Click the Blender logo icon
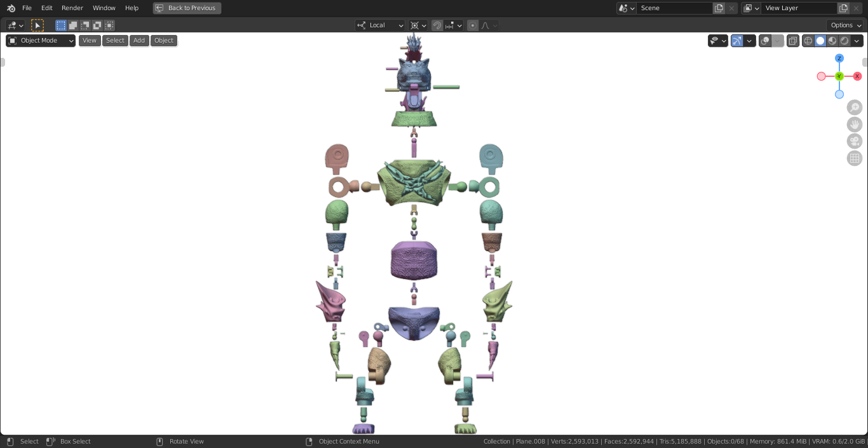This screenshot has height=448, width=868. (x=11, y=8)
